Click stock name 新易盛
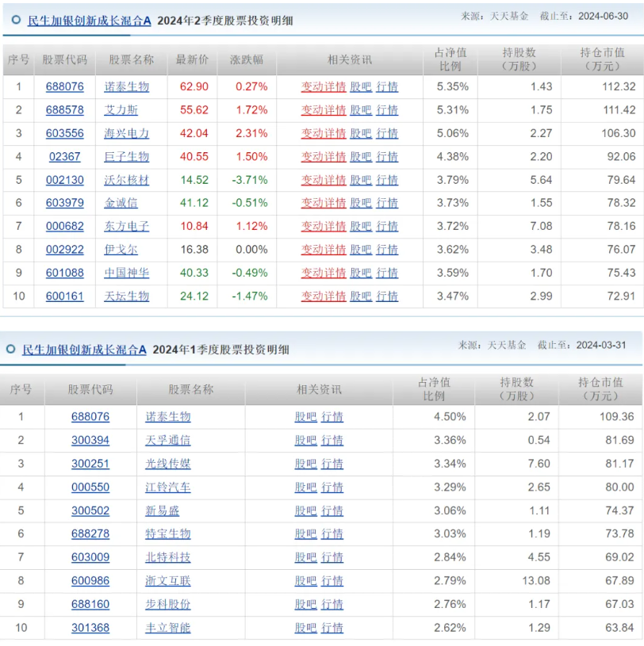The height and width of the screenshot is (646, 644). tap(162, 511)
